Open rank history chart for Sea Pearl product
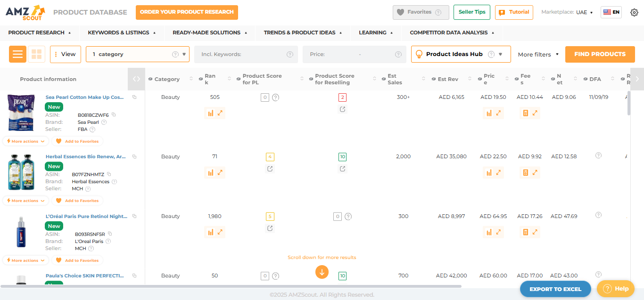 click(211, 113)
